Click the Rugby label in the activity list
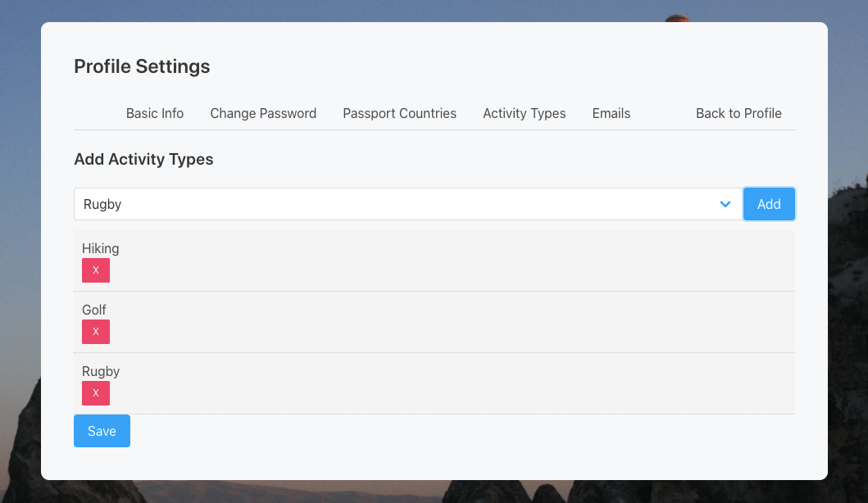The width and height of the screenshot is (868, 503). pos(101,371)
